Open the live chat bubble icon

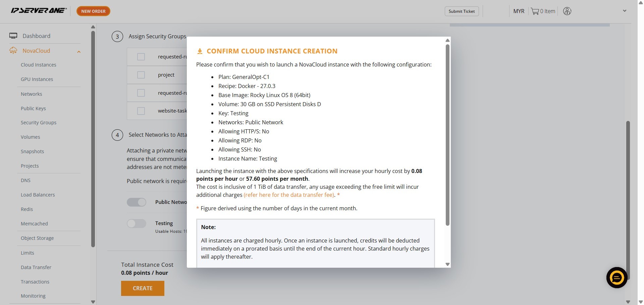616,277
